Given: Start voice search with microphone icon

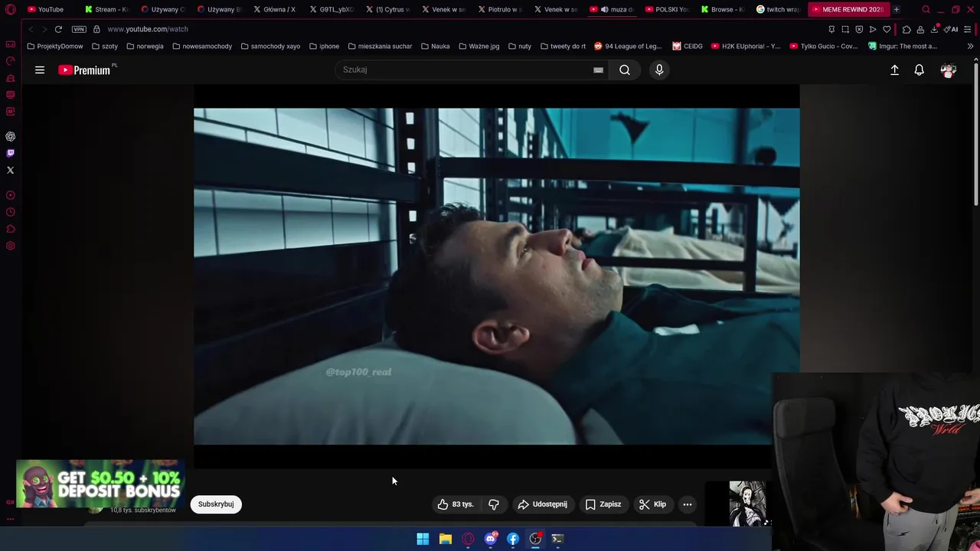Looking at the screenshot, I should point(659,70).
